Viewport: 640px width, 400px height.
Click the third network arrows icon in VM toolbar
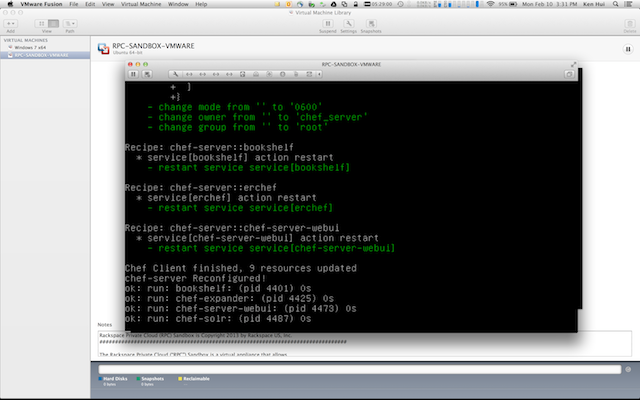216,74
